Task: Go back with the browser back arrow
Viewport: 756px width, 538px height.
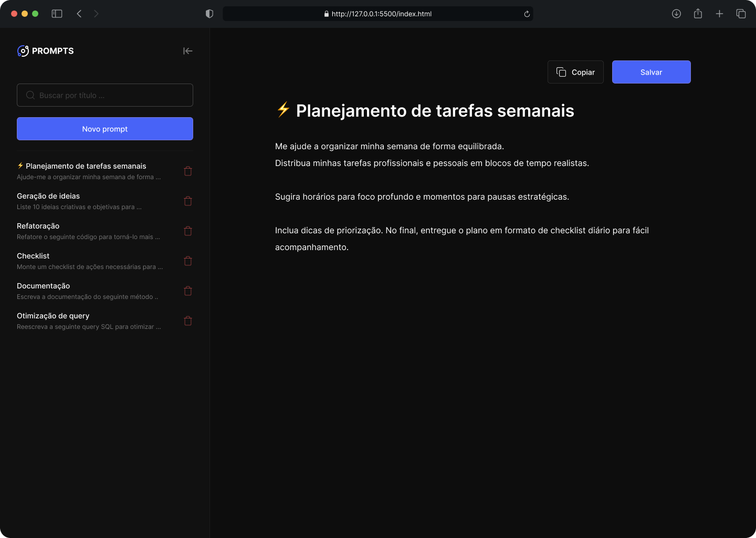Action: (79, 14)
